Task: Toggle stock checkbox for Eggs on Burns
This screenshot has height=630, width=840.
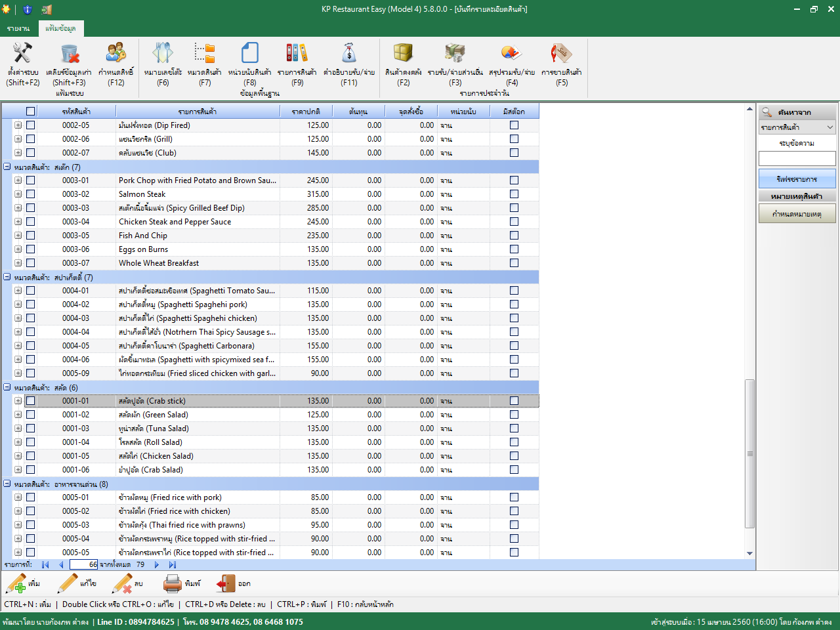Action: [x=514, y=249]
